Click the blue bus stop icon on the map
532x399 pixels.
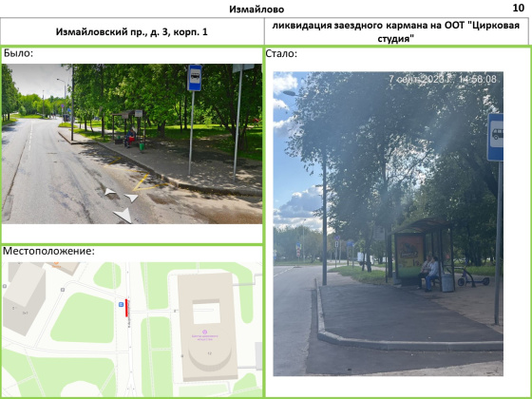pyautogui.click(x=121, y=304)
